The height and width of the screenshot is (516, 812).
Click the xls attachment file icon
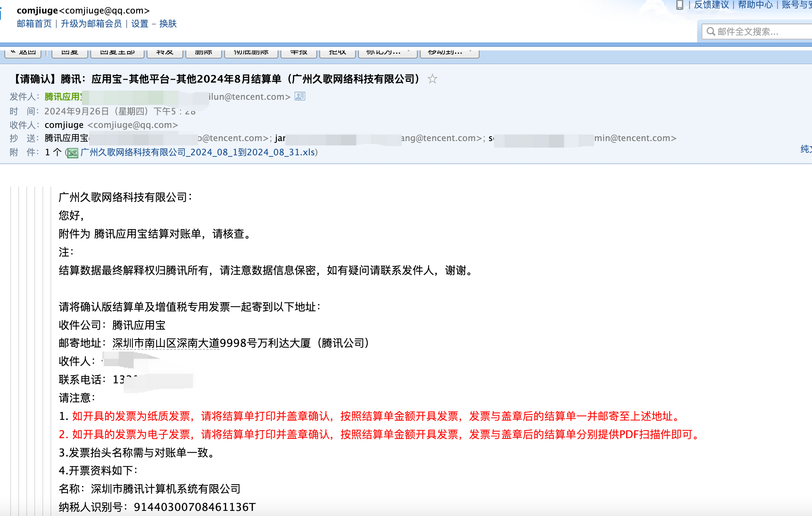coord(73,153)
